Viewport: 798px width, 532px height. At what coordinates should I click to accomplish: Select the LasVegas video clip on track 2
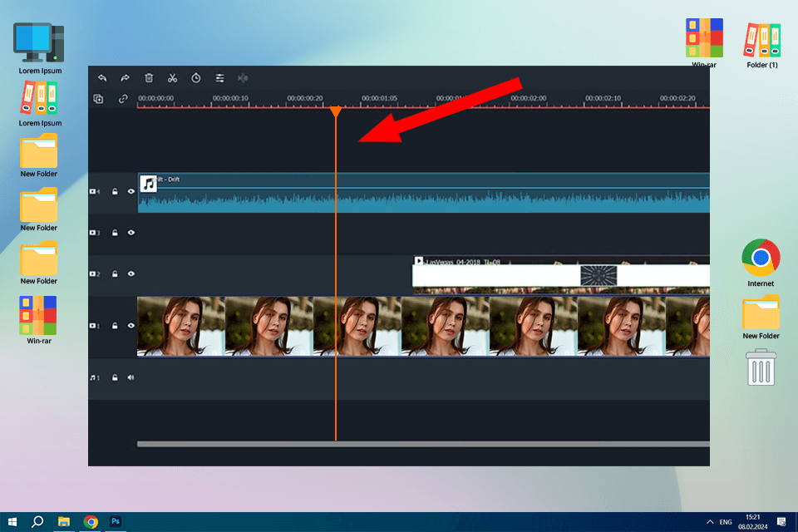(x=561, y=275)
